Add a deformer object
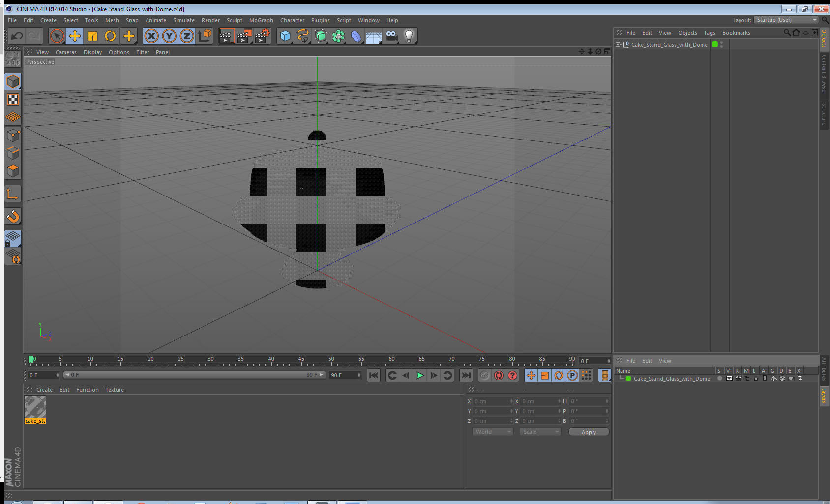This screenshot has height=504, width=830. pyautogui.click(x=356, y=36)
